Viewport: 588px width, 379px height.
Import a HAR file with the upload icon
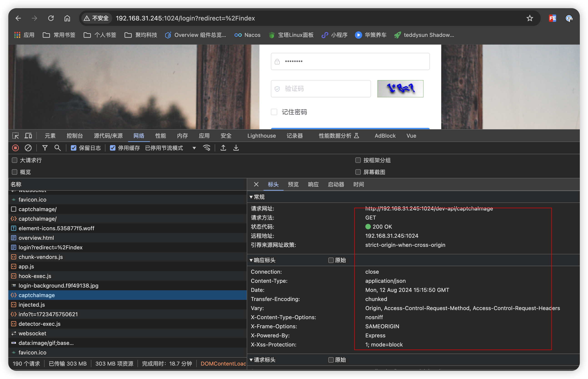coord(223,148)
